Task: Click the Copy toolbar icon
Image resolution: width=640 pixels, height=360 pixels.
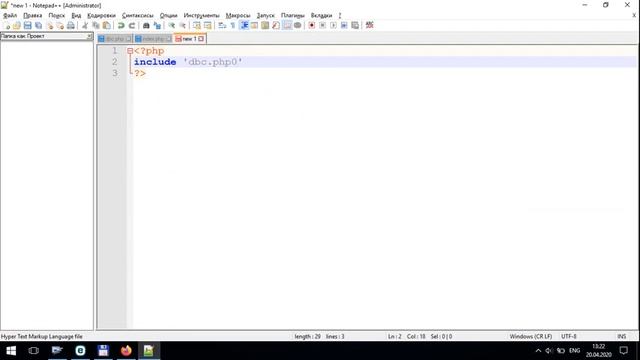Action: click(96, 25)
